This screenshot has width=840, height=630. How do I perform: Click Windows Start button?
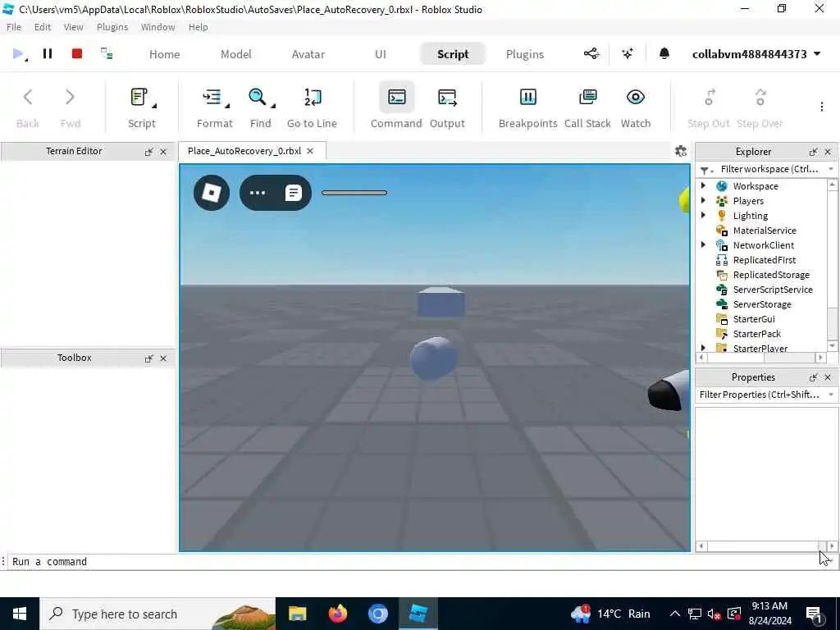coord(20,614)
